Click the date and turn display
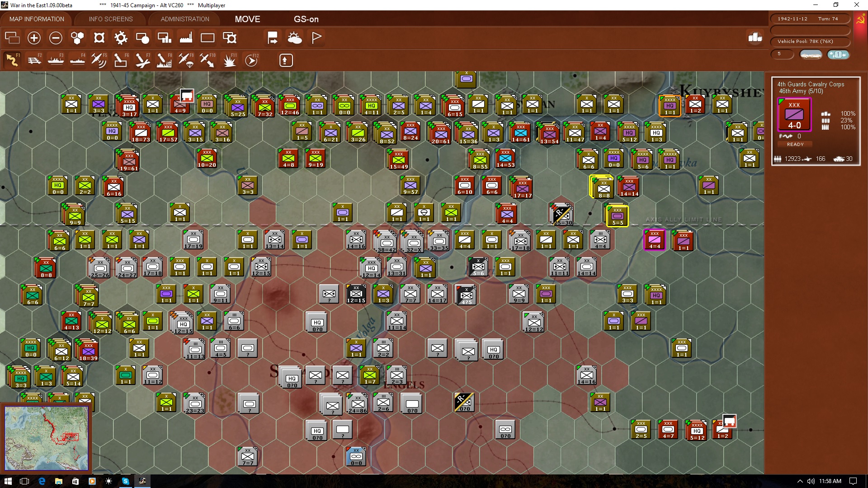This screenshot has width=868, height=488. point(810,19)
